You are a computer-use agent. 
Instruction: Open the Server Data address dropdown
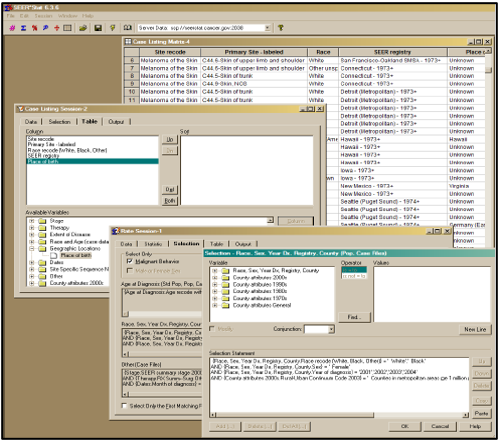pyautogui.click(x=267, y=28)
